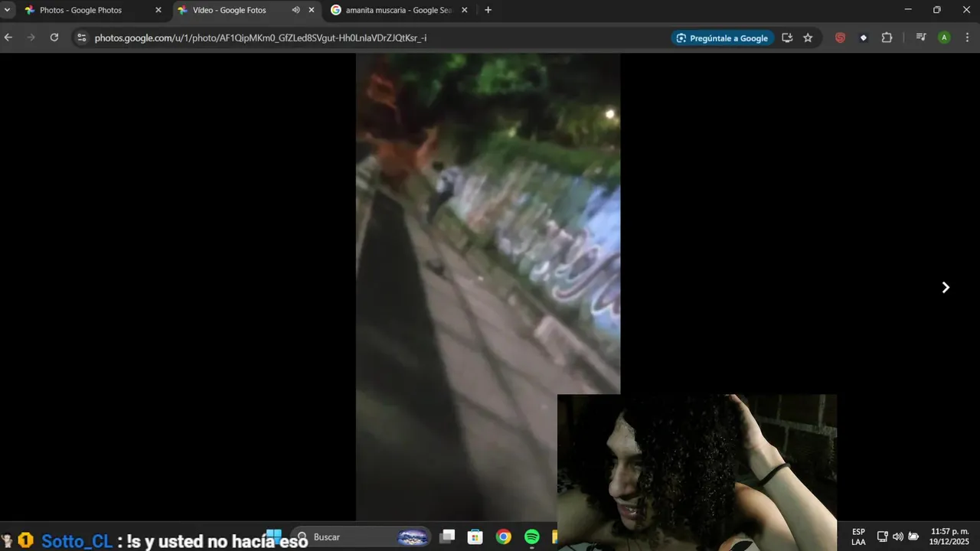Switch to the Photos - Google Photos tab
The height and width of the screenshot is (551, 980).
tap(93, 10)
